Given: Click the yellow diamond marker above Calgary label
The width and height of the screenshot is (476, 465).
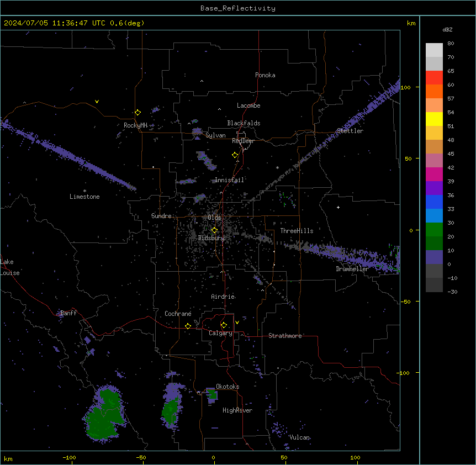Looking at the screenshot, I should (x=224, y=325).
